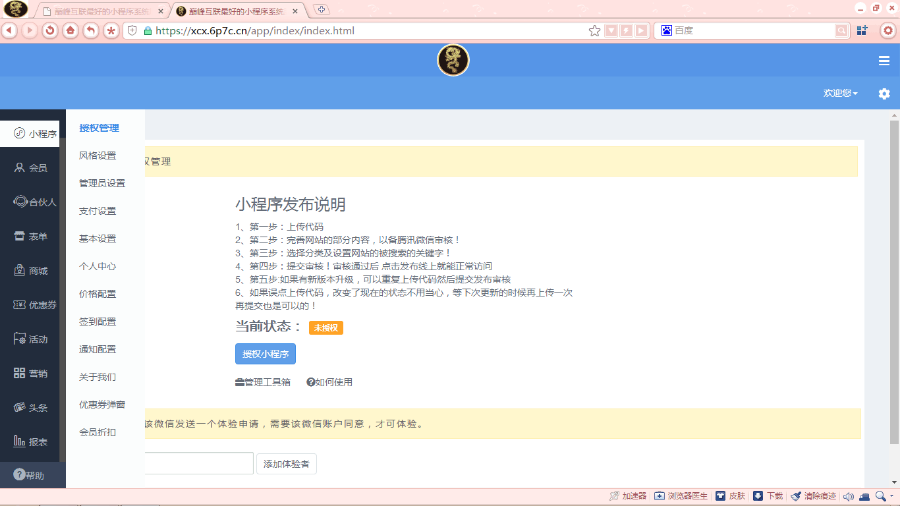Image resolution: width=900 pixels, height=506 pixels.
Task: Click the Baidu search box
Action: (753, 30)
